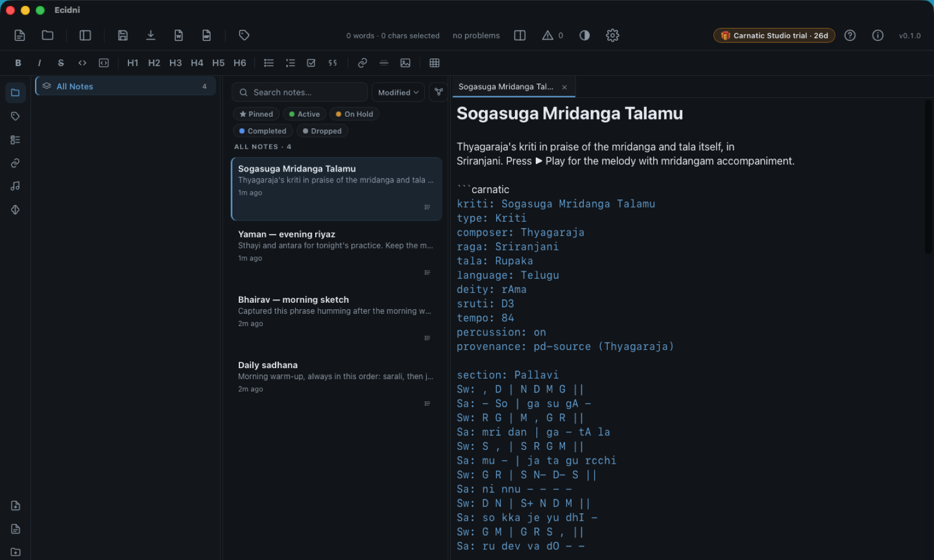Click the editor's vertical scrollbar

[929, 177]
